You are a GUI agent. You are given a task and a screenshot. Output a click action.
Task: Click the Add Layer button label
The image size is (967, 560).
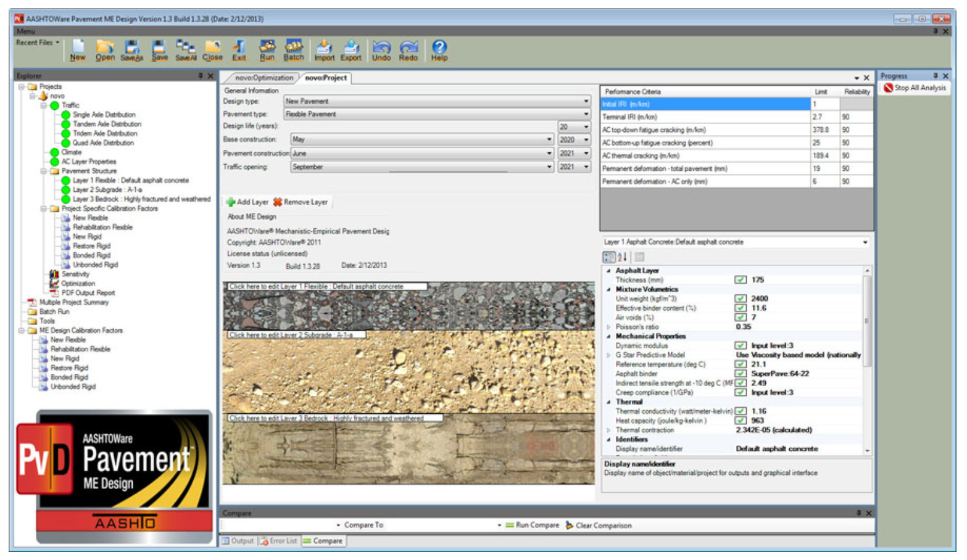tap(252, 202)
